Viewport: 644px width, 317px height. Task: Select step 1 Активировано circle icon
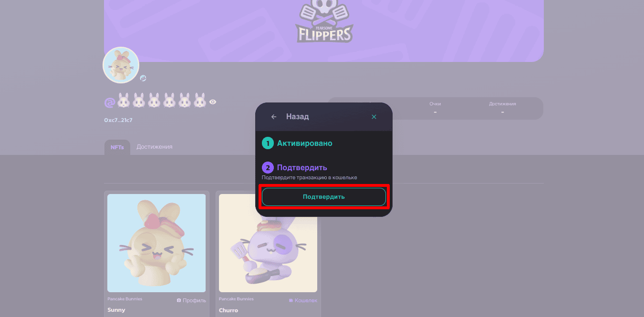tap(268, 143)
